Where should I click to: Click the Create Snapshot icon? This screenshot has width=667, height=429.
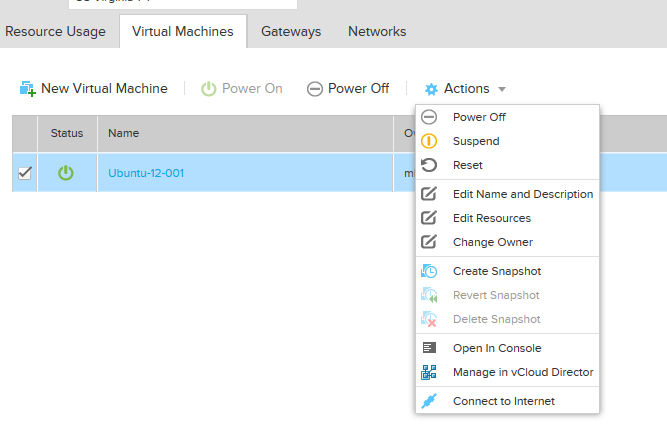pos(429,271)
